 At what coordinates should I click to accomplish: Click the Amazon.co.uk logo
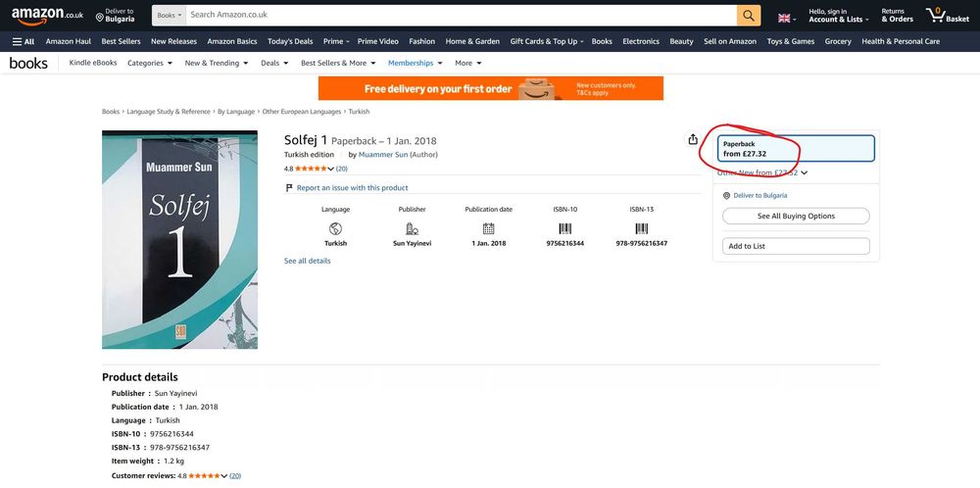click(47, 16)
